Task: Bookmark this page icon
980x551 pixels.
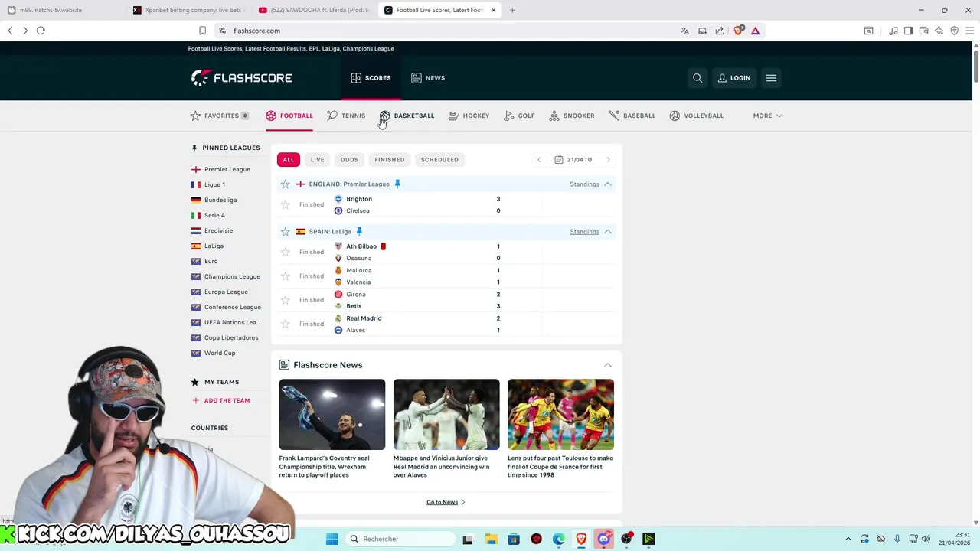Action: click(x=202, y=31)
